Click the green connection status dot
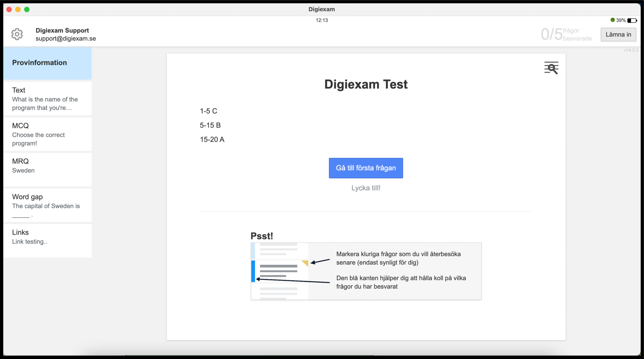Screen dimensions: 644x359 (x=612, y=20)
